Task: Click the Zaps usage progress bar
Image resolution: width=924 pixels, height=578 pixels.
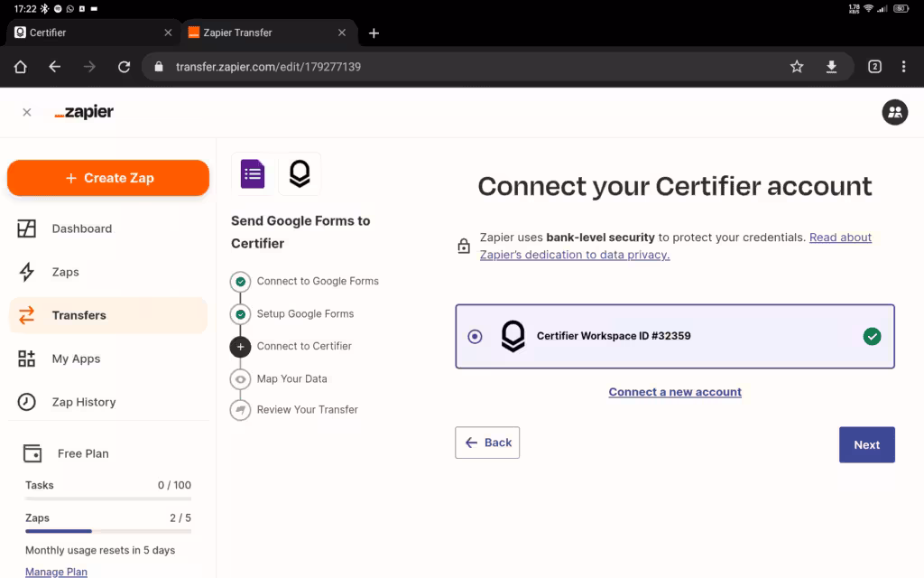Action: point(108,531)
